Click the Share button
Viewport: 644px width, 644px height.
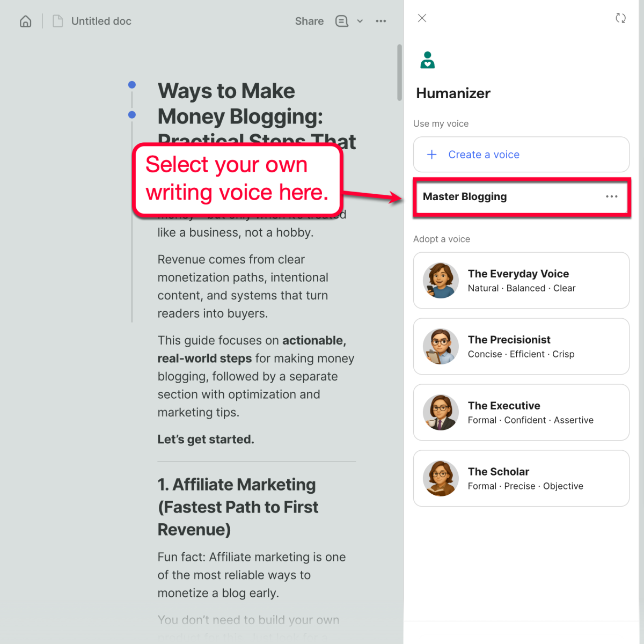tap(309, 21)
